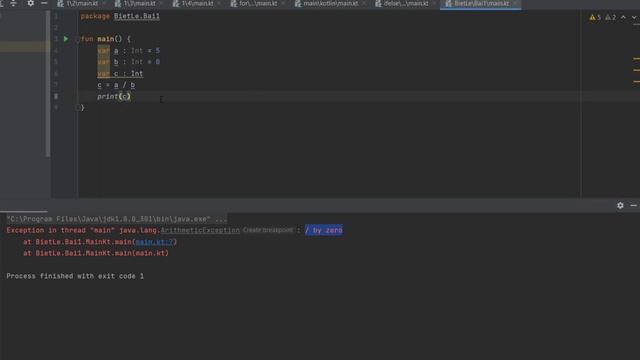Viewport: 640px width, 360px height.
Task: Click the selected '/ by zero' text
Action: pos(324,231)
